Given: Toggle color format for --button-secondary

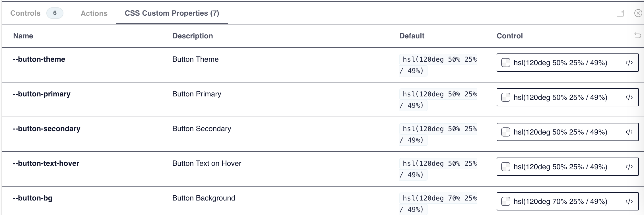Looking at the screenshot, I should (x=629, y=132).
